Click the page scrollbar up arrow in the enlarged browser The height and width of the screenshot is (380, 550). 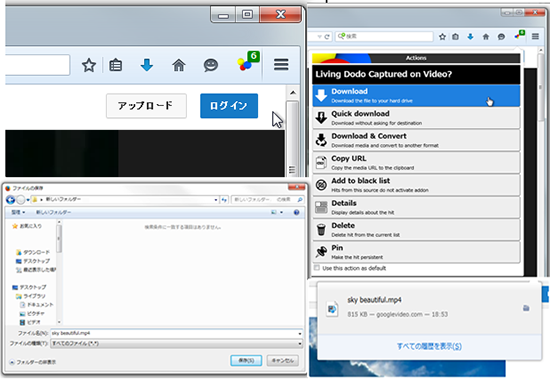[293, 93]
